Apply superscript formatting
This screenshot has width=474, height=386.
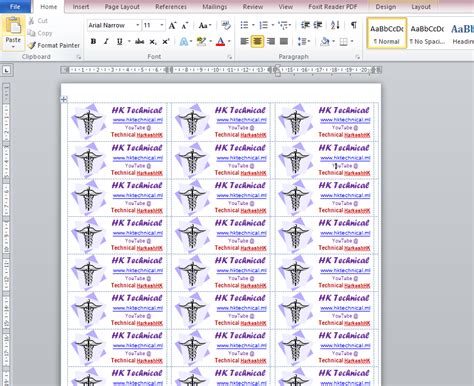166,42
